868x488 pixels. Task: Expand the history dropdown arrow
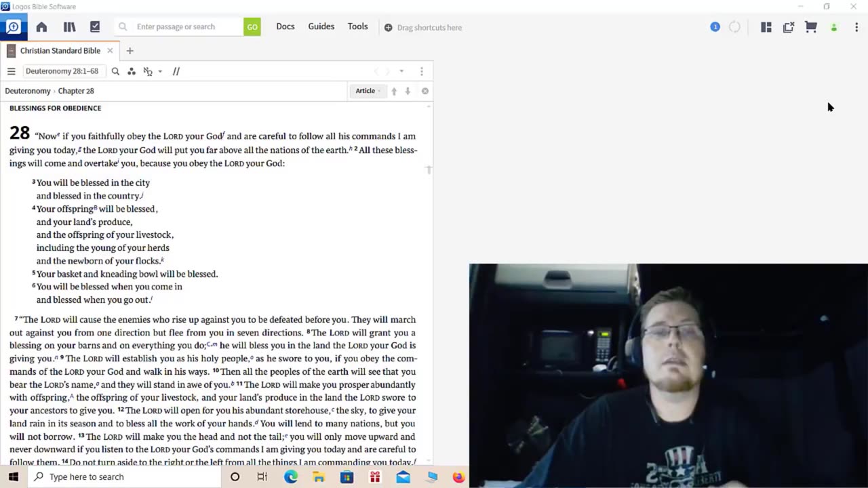pos(401,71)
